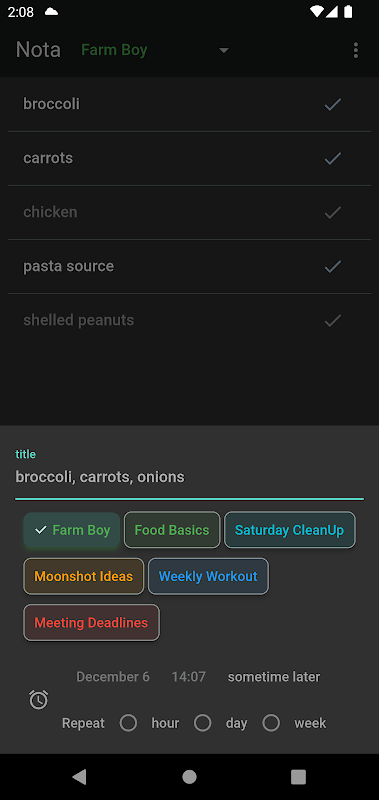Tap the Android back navigation button

[x=79, y=777]
